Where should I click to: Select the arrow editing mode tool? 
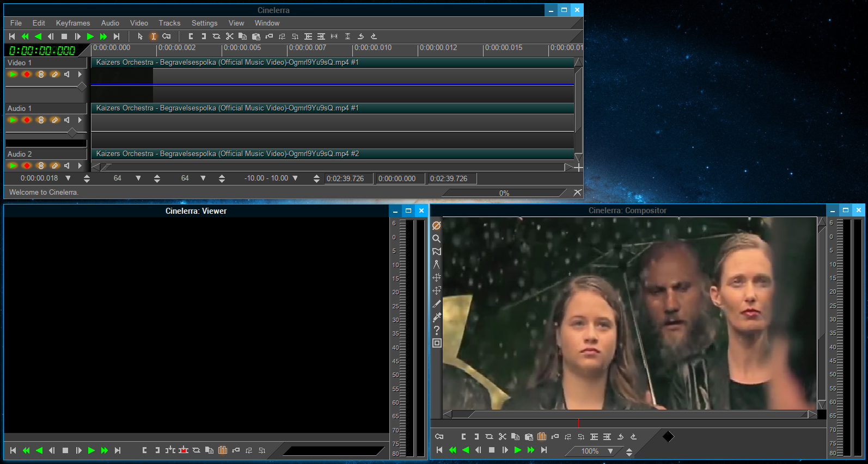click(x=140, y=36)
